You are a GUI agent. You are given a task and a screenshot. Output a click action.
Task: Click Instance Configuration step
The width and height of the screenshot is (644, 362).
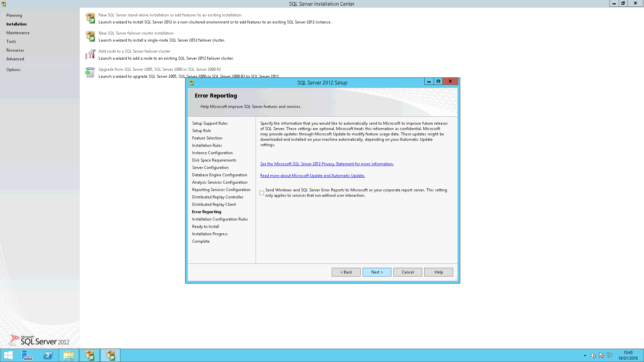[212, 153]
